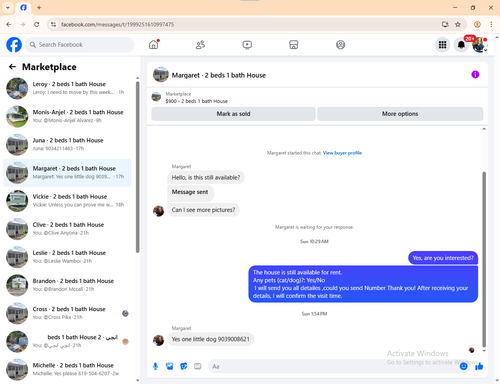Open Vickie's conversation
The height and width of the screenshot is (384, 500).
[68, 201]
